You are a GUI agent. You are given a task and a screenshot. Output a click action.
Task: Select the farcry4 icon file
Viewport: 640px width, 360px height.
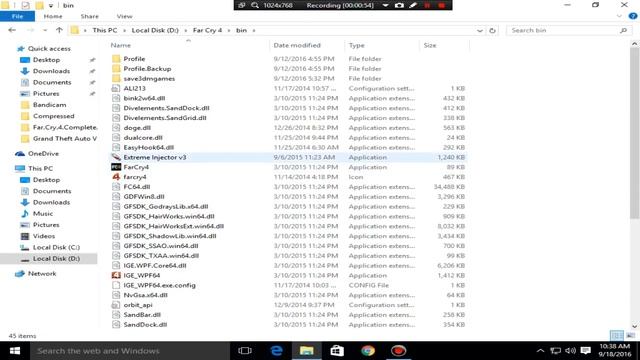[x=116, y=177]
